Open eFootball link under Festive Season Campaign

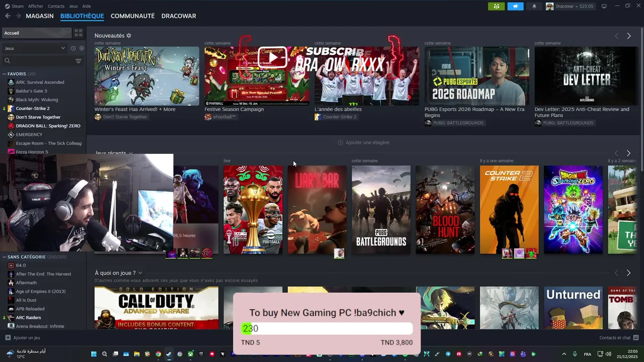[x=220, y=117]
